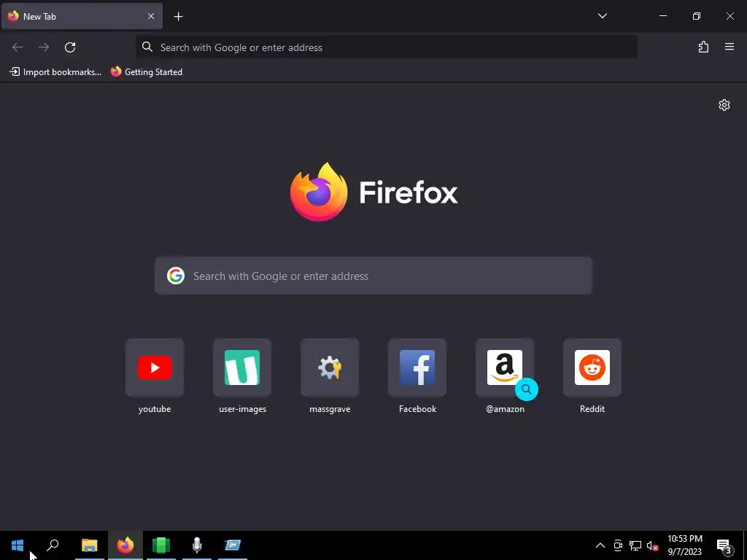
Task: Open the microphone app in taskbar
Action: pos(197,545)
